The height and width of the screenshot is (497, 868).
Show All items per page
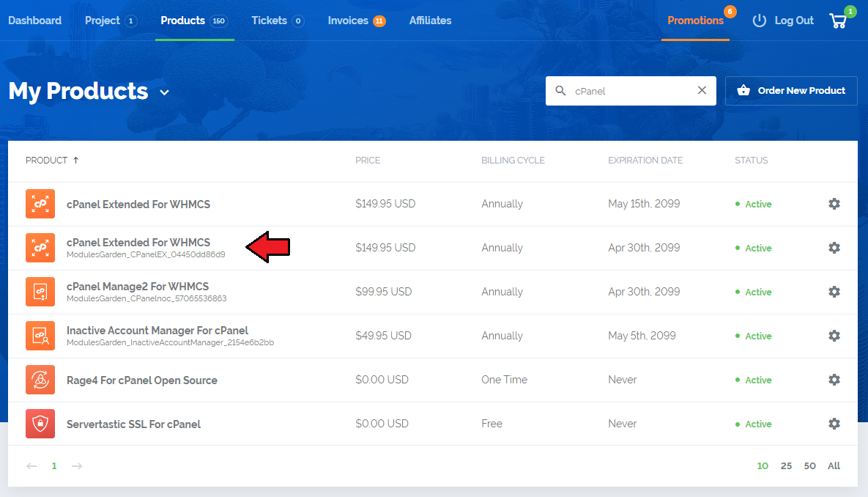[834, 466]
